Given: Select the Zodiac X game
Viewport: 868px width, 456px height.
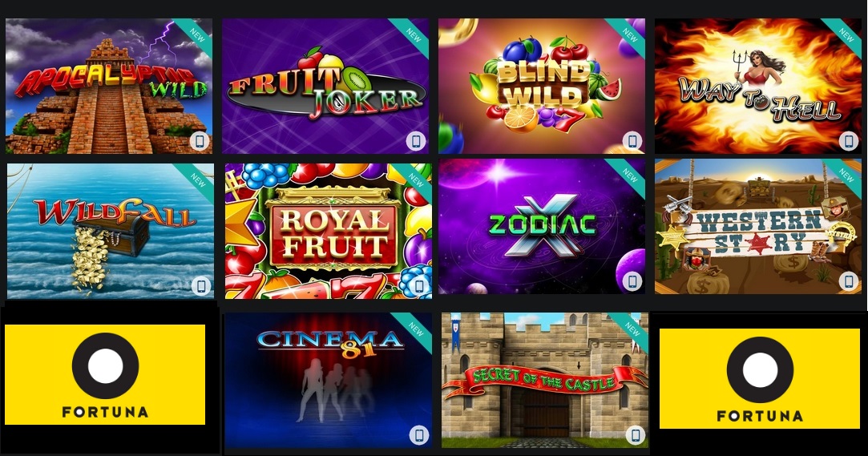Looking at the screenshot, I should [542, 226].
